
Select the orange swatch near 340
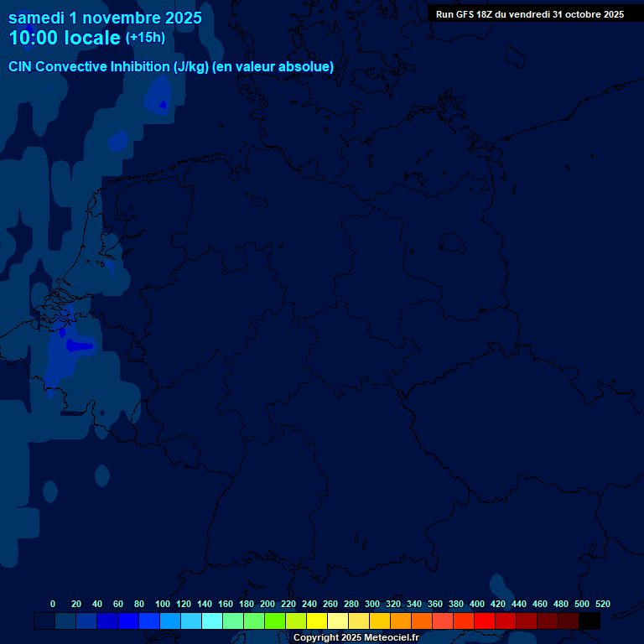pyautogui.click(x=422, y=621)
